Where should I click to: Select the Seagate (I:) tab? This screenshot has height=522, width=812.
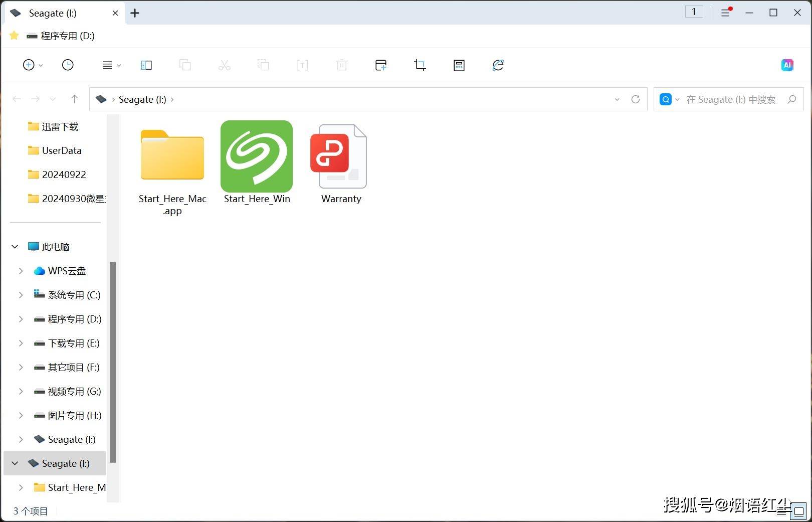click(65, 13)
